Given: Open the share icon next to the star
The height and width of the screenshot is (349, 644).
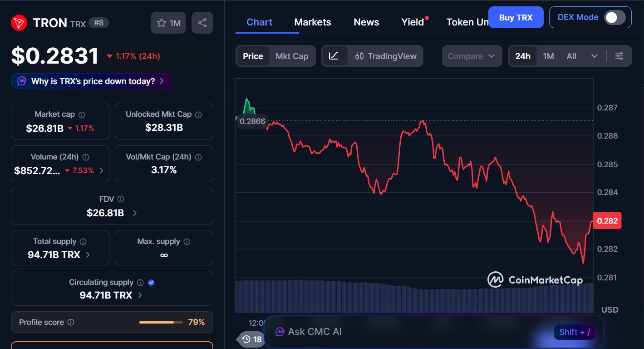Looking at the screenshot, I should (202, 23).
